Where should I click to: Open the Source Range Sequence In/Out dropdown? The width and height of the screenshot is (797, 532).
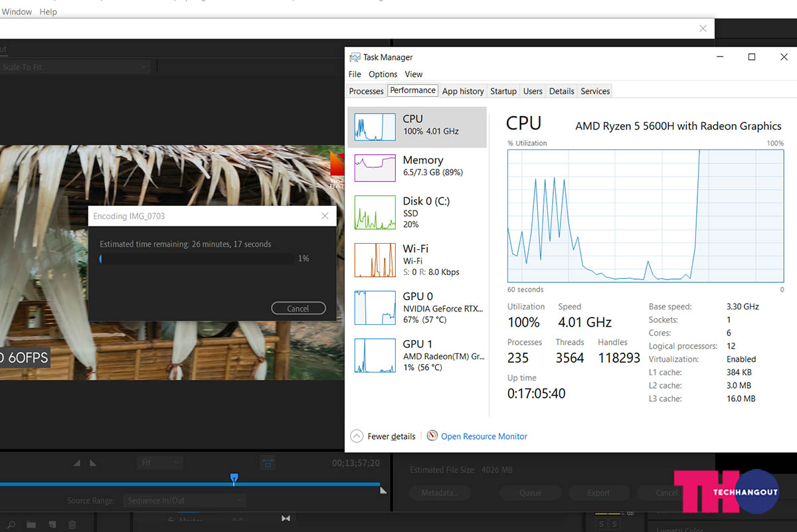(x=185, y=500)
